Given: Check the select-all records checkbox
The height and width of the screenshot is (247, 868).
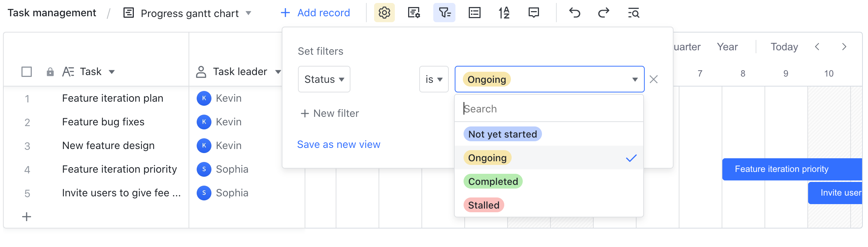Looking at the screenshot, I should tap(26, 72).
